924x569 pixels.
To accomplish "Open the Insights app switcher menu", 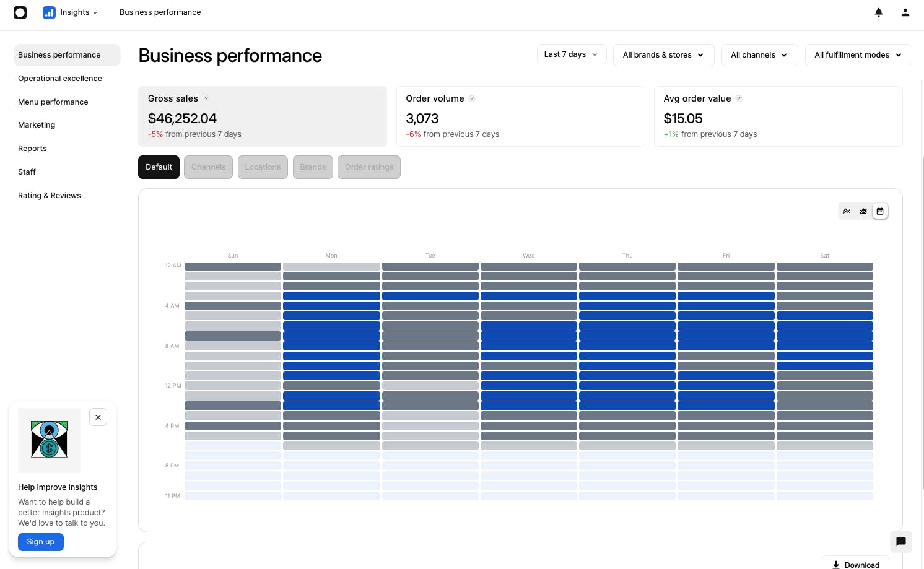I will pyautogui.click(x=71, y=12).
